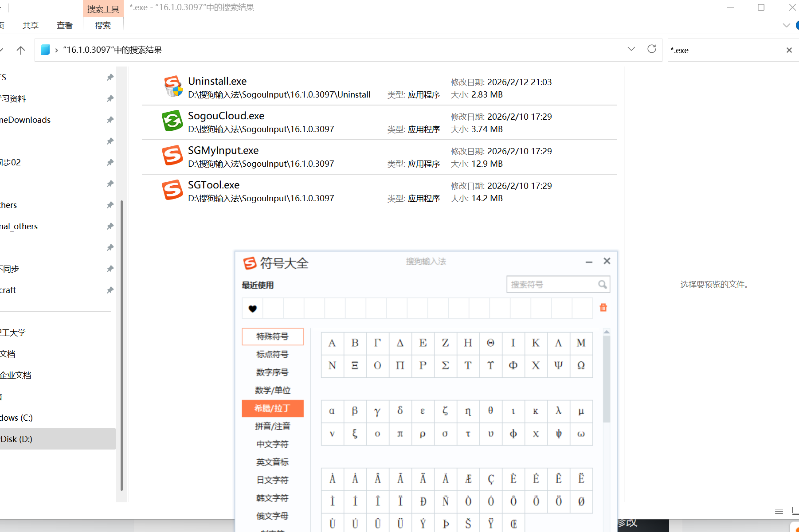This screenshot has width=799, height=532.
Task: Select the 拼音/注音 category
Action: tap(273, 426)
